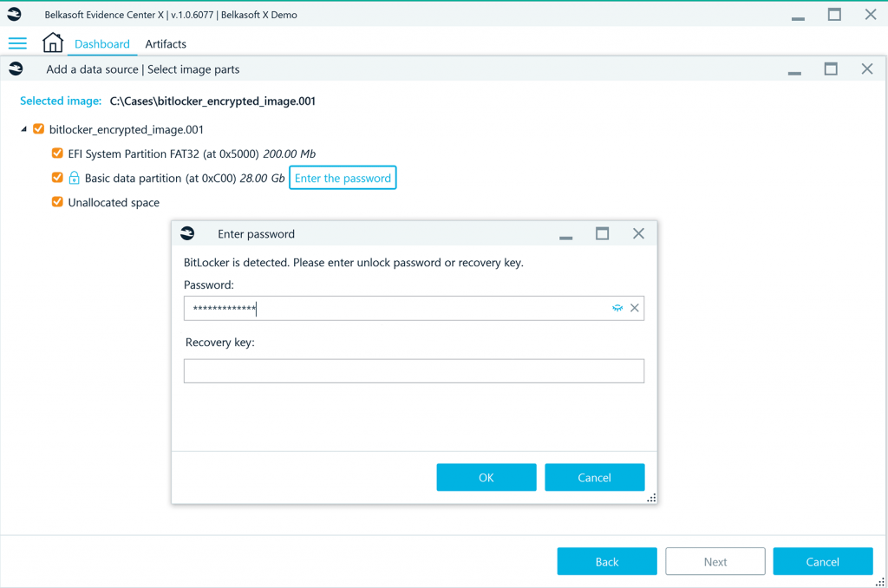Select the Unallocated space row text
Screen dimensions: 888x588
point(114,202)
